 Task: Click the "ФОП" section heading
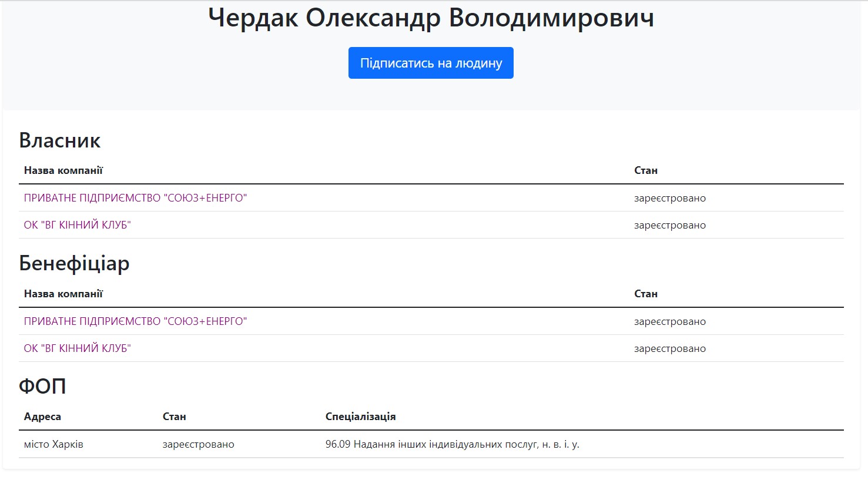42,386
